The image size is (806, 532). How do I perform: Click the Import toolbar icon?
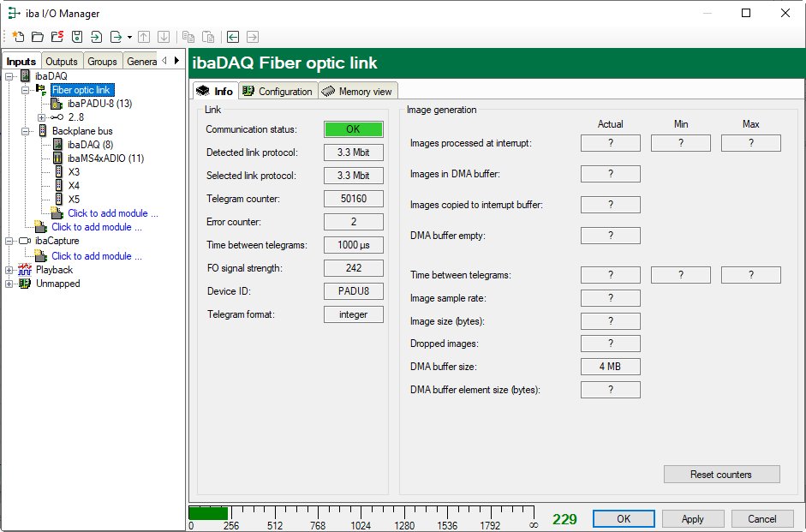96,37
